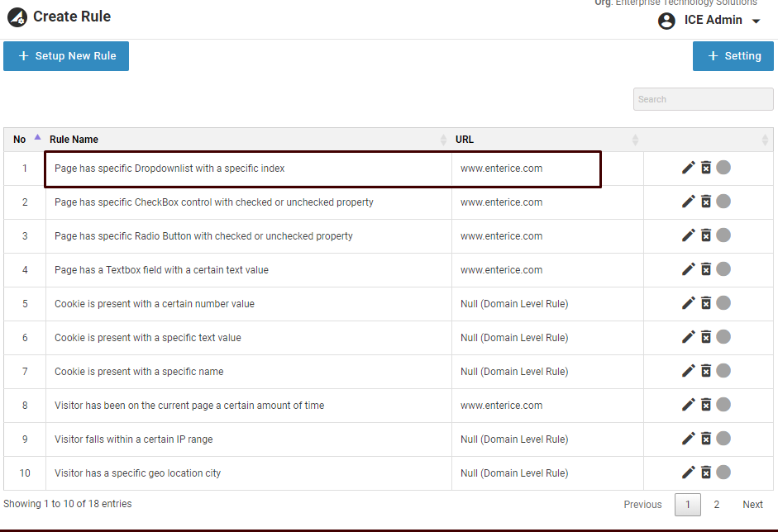
Task: Open the ICE Admin dropdown arrow
Action: 756,21
